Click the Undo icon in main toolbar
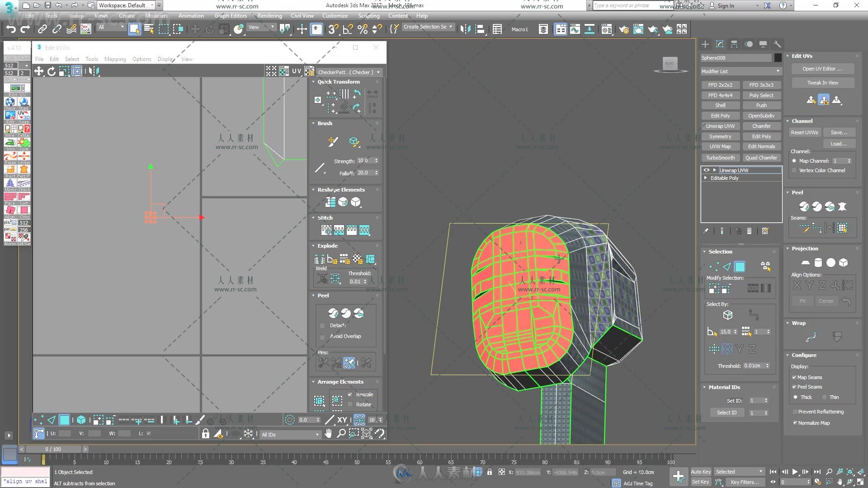868x488 pixels. pyautogui.click(x=11, y=29)
